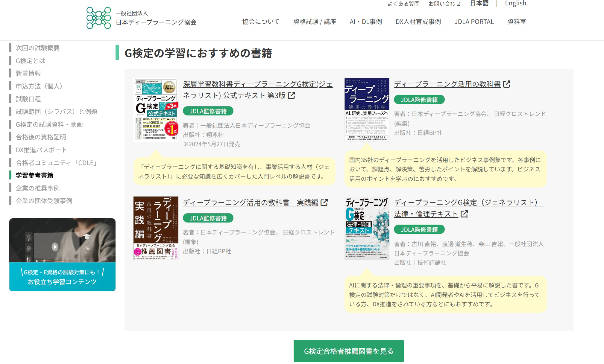Click the text 出版社：翔泳社

click(x=204, y=135)
